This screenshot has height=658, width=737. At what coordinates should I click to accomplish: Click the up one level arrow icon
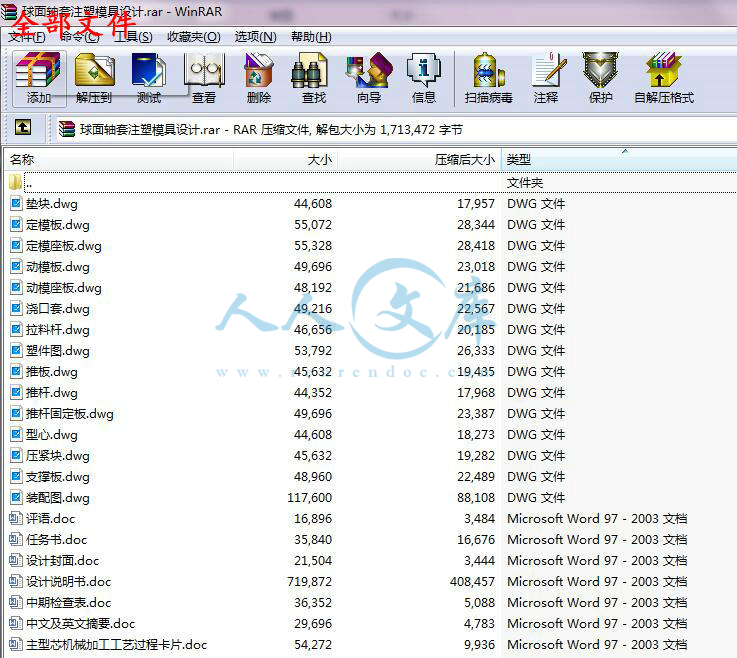[x=23, y=127]
